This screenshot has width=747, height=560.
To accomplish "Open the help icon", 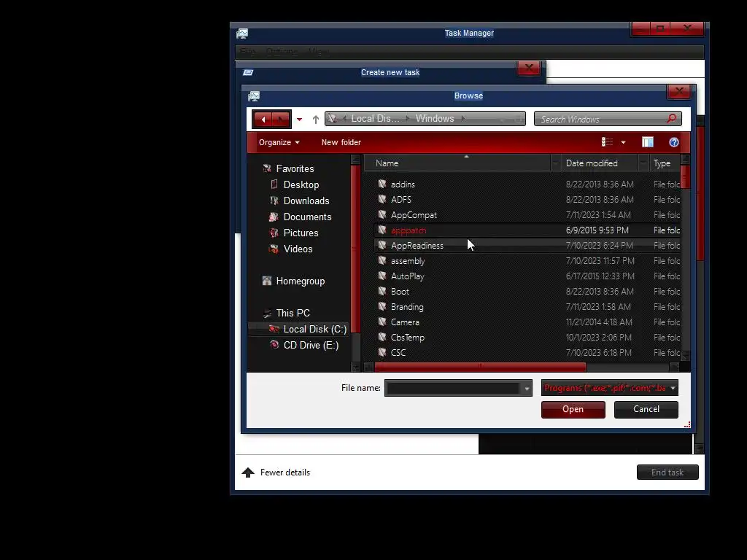I will coord(673,142).
